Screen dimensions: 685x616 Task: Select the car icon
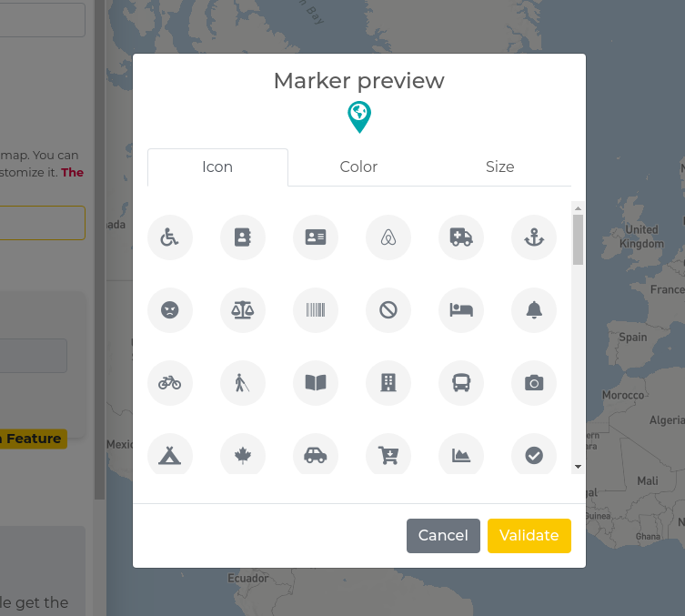pos(316,455)
